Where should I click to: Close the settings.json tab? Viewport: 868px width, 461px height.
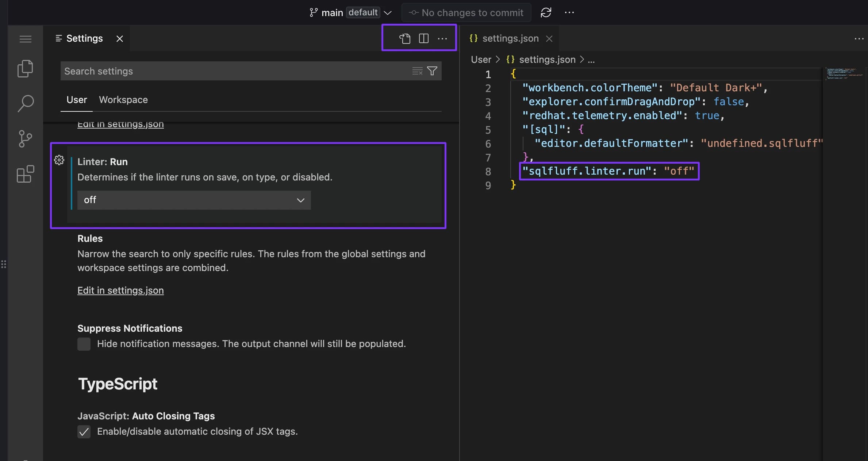549,38
